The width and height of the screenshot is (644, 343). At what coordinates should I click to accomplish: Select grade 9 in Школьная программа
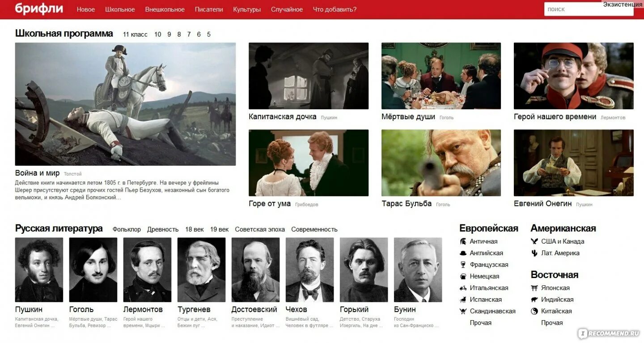point(169,34)
